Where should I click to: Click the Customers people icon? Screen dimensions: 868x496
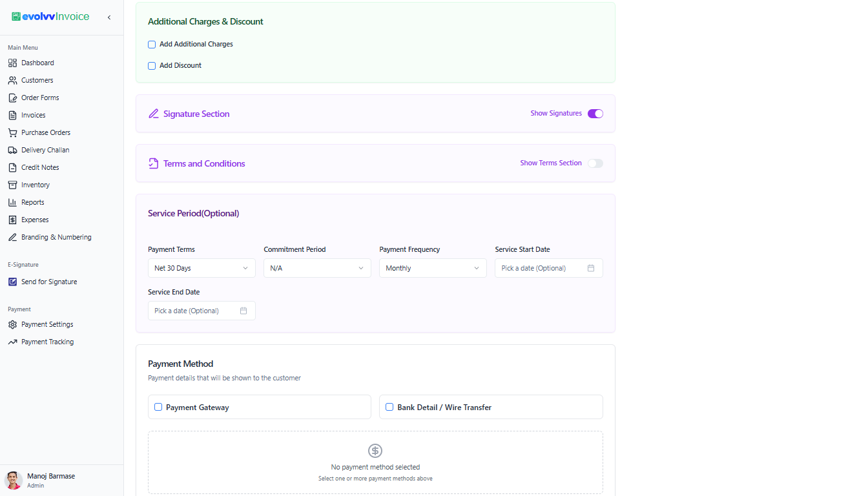pos(12,80)
